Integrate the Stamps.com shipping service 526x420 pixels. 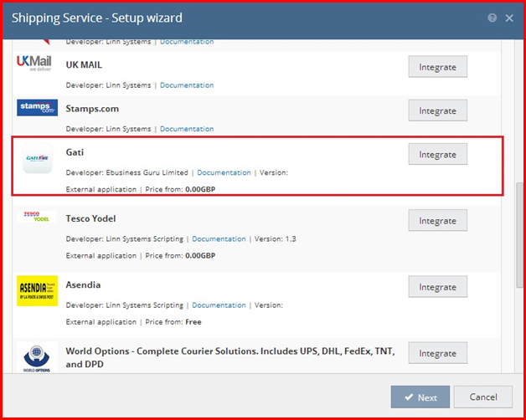(x=437, y=110)
